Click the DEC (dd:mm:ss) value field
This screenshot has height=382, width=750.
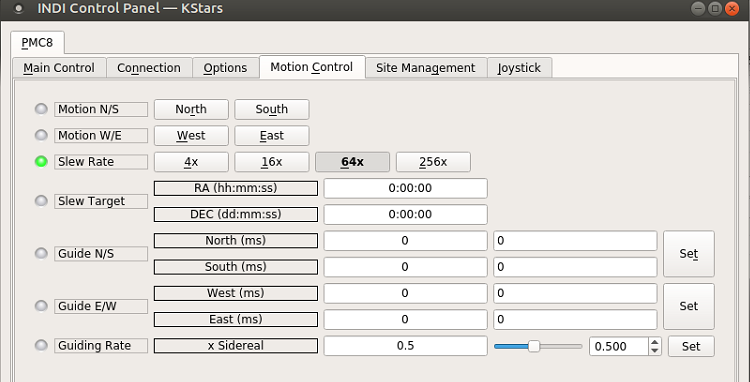pyautogui.click(x=406, y=214)
